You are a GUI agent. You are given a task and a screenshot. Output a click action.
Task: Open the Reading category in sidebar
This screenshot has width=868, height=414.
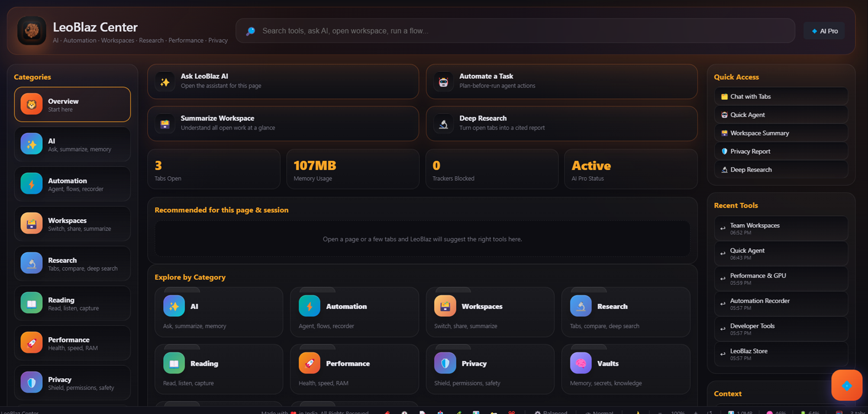pos(73,303)
